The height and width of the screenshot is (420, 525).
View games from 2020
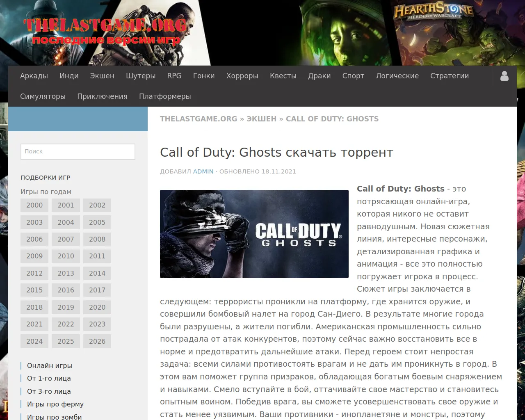tap(97, 308)
